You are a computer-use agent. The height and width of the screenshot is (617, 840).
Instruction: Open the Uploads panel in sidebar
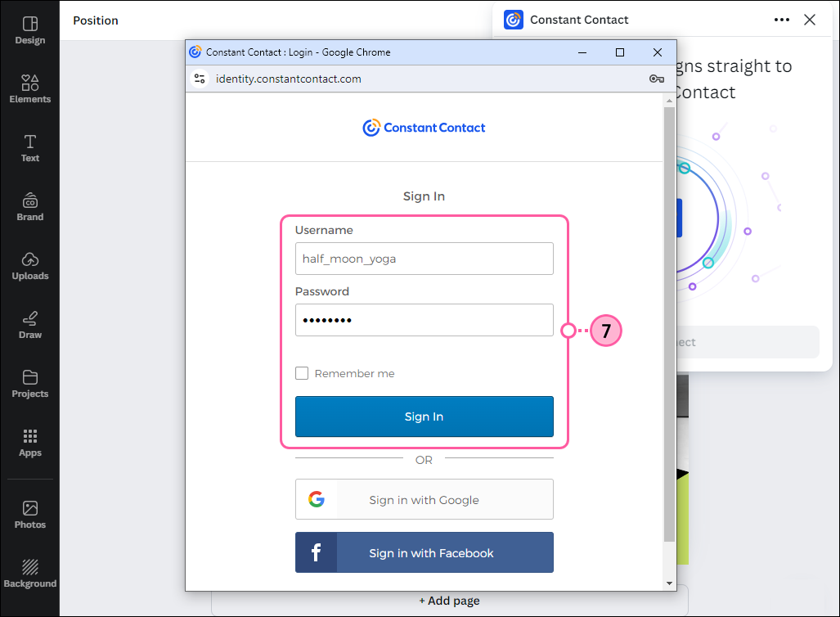coord(30,266)
